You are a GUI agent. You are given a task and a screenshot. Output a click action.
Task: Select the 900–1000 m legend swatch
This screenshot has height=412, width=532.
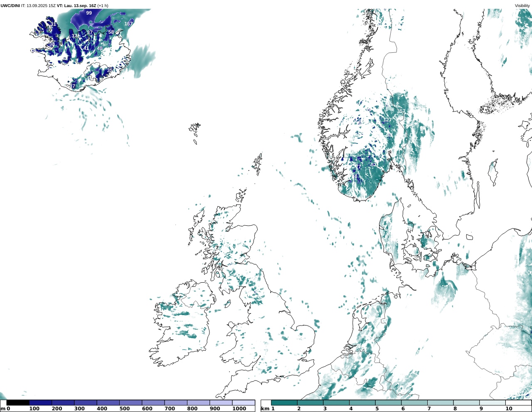[x=221, y=402]
